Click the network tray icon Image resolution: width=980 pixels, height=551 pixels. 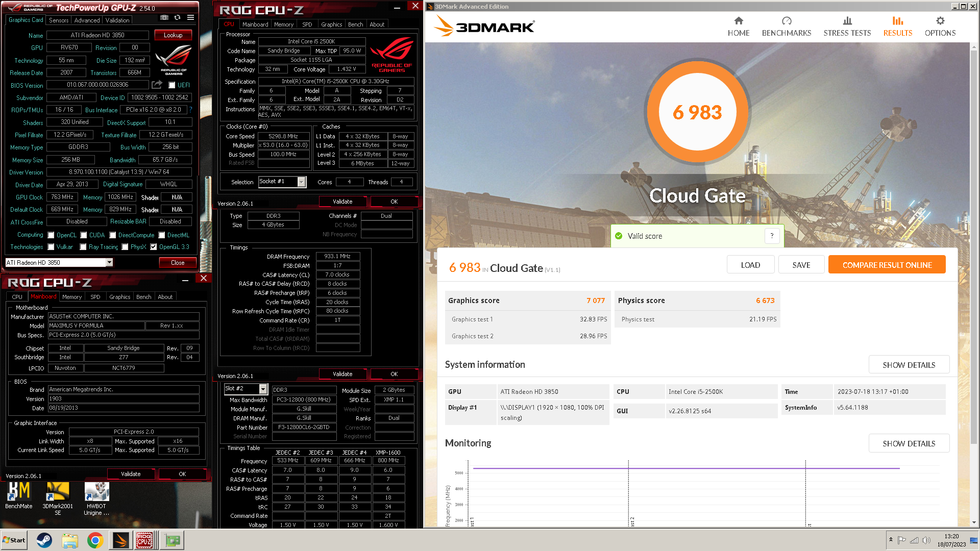[914, 540]
